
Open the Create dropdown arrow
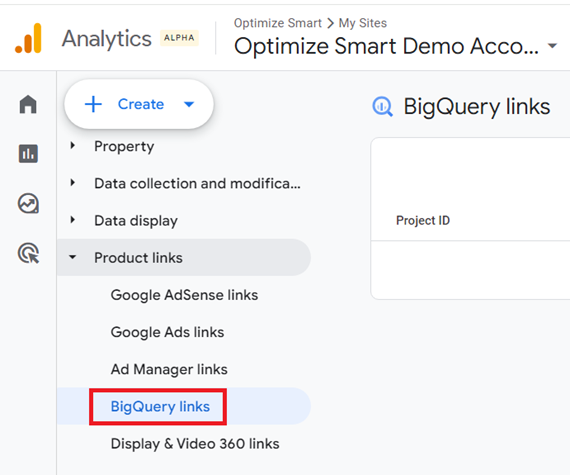pos(189,105)
